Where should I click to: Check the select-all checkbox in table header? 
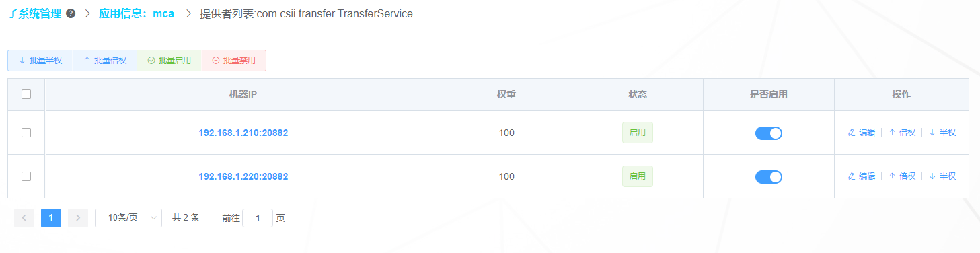coord(26,94)
